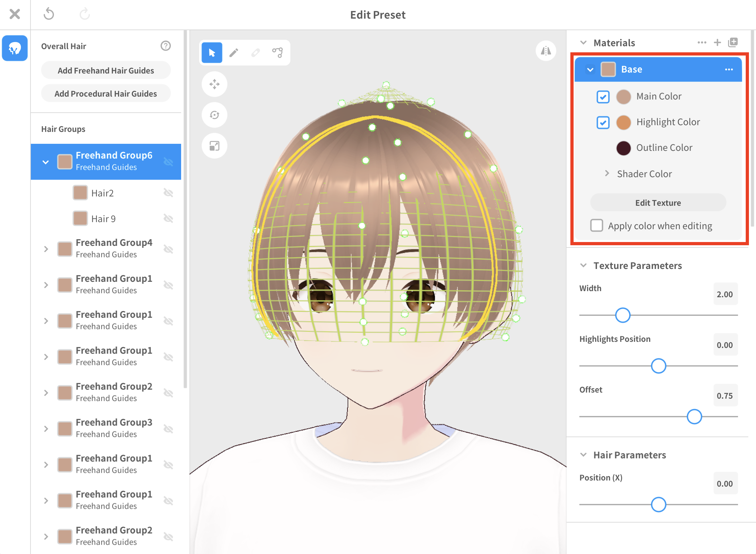Viewport: 756px width, 554px height.
Task: Select the control point edit tool
Action: click(277, 53)
